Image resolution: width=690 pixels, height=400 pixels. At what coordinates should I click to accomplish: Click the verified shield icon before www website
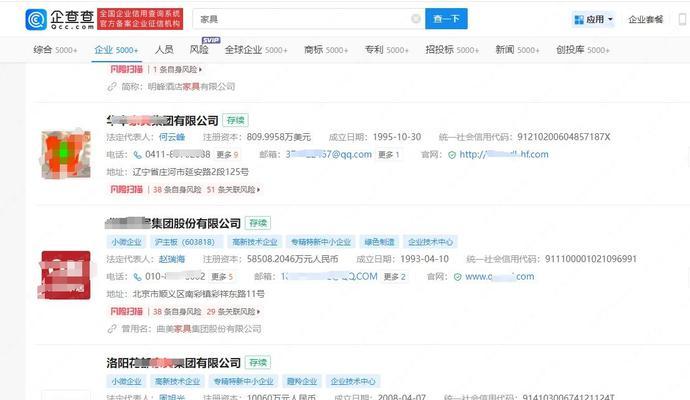point(458,277)
